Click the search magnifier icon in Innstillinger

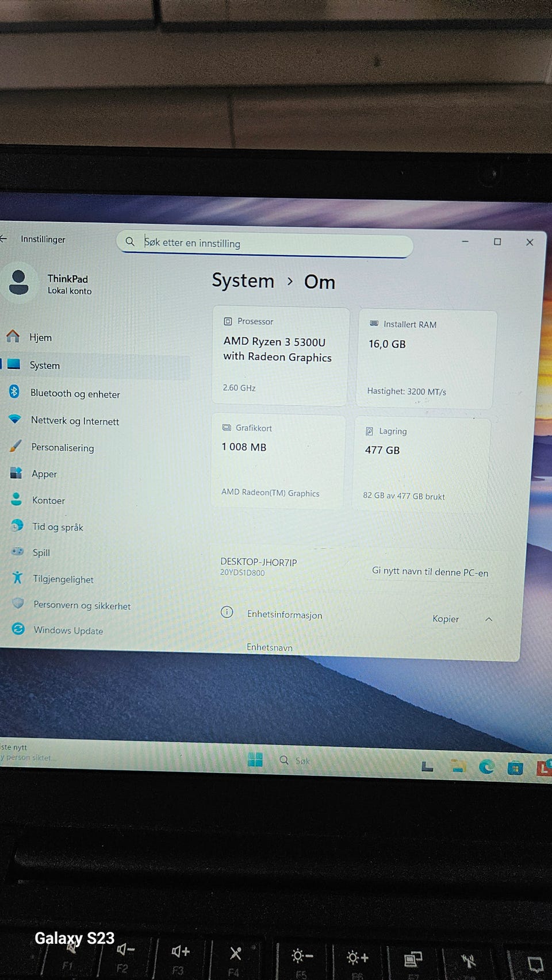click(130, 241)
